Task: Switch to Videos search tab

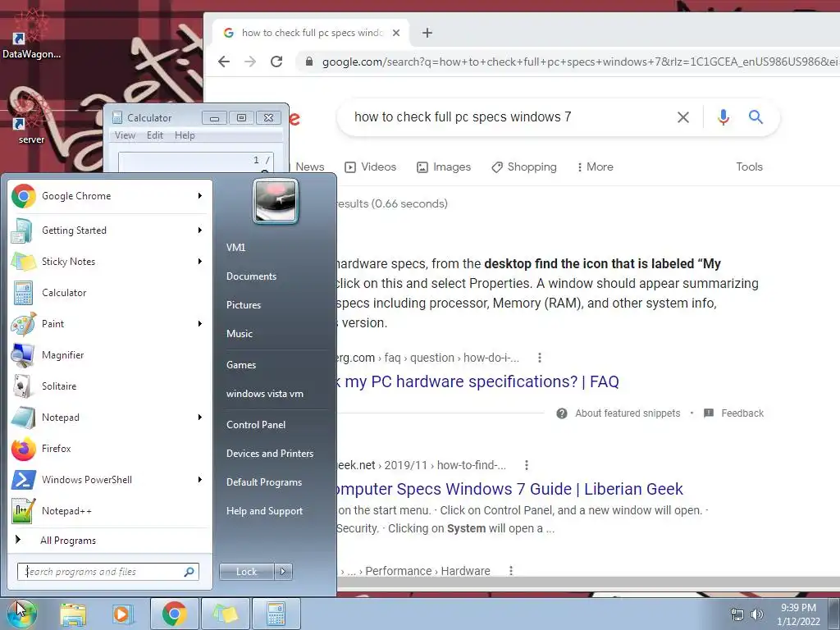Action: click(370, 167)
